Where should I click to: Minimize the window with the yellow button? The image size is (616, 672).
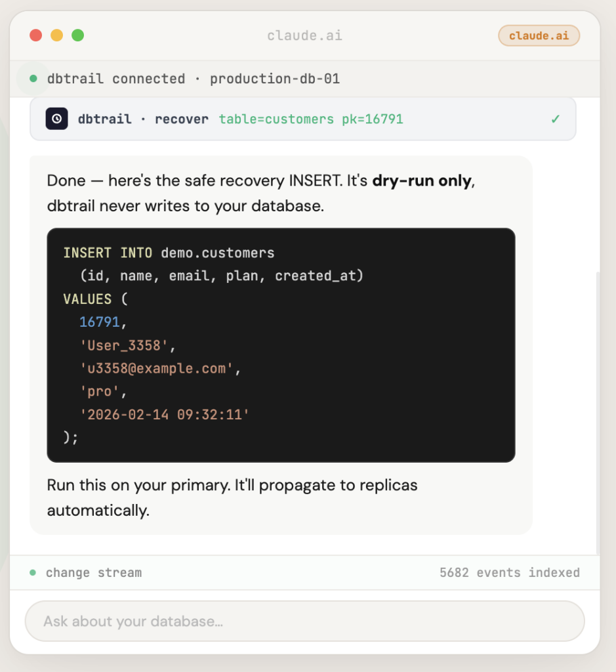pos(57,35)
